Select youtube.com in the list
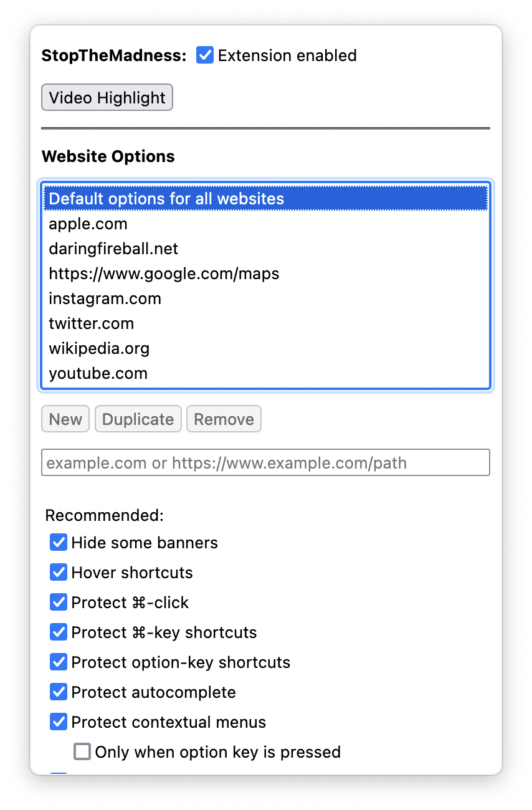Image resolution: width=532 pixels, height=810 pixels. (98, 373)
